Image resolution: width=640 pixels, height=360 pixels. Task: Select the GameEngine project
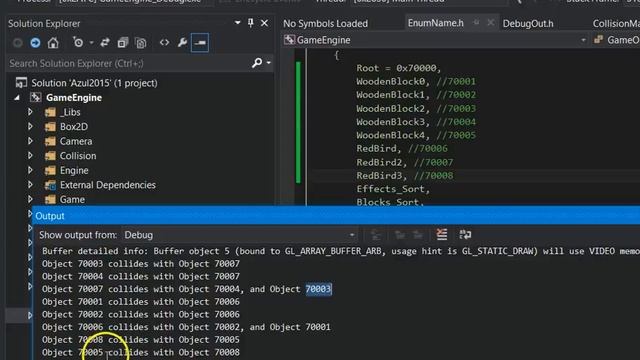74,98
